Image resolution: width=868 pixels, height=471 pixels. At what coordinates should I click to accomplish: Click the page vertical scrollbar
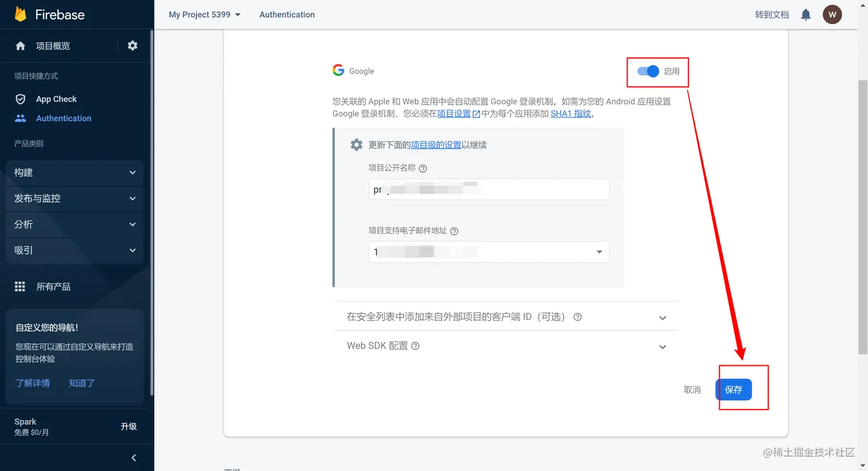tap(863, 217)
